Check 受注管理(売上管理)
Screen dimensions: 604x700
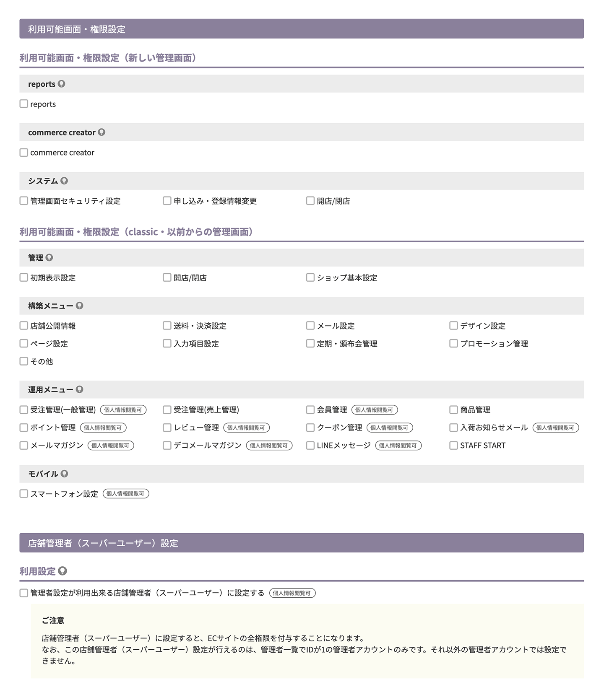[x=167, y=410]
